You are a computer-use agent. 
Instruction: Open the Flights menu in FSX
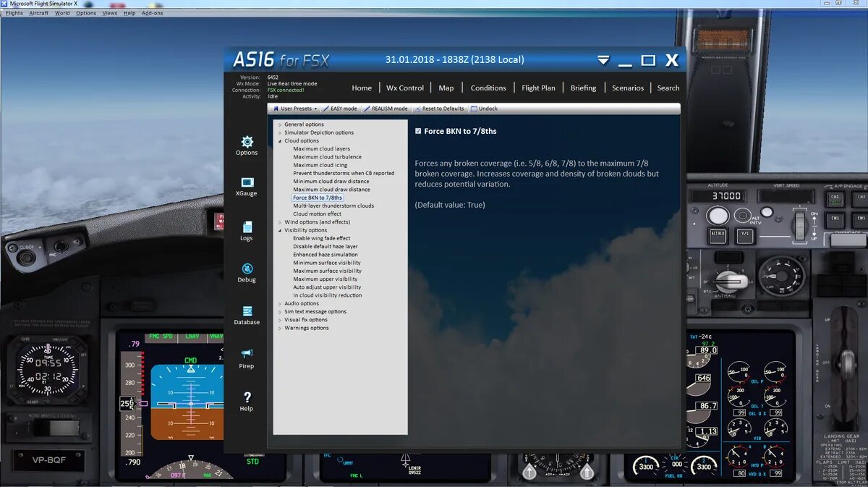[x=14, y=13]
